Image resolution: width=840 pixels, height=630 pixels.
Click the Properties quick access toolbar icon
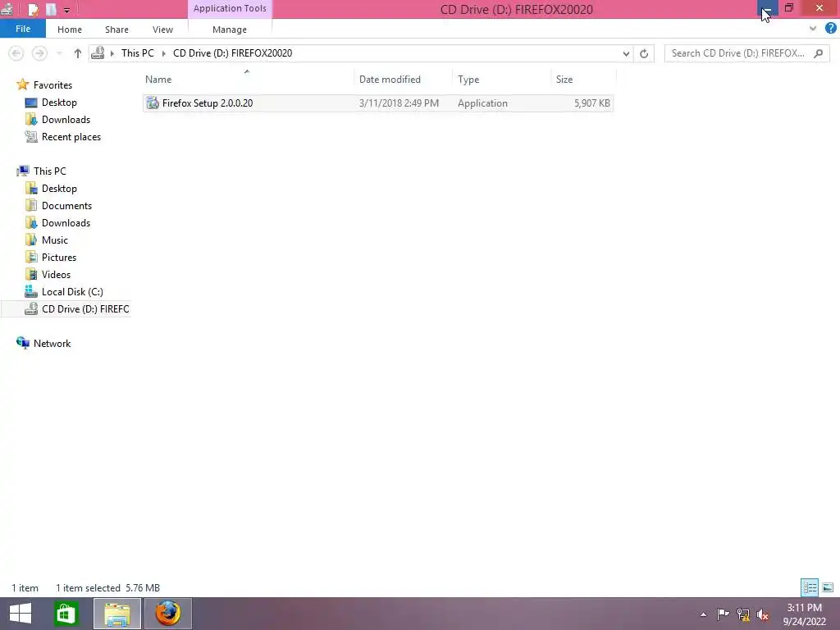click(33, 9)
